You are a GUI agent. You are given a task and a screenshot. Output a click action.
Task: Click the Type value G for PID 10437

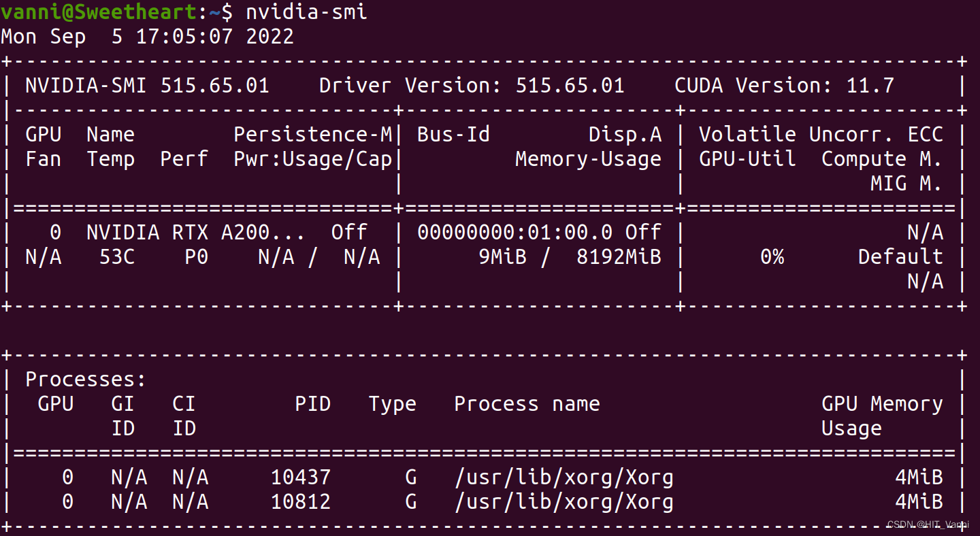[411, 477]
